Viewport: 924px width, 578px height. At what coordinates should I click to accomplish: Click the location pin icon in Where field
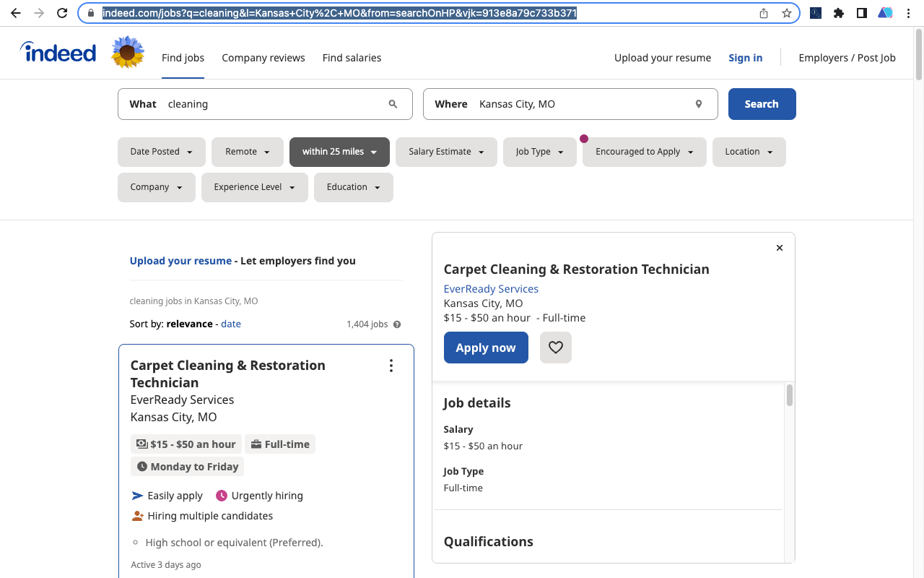[698, 104]
